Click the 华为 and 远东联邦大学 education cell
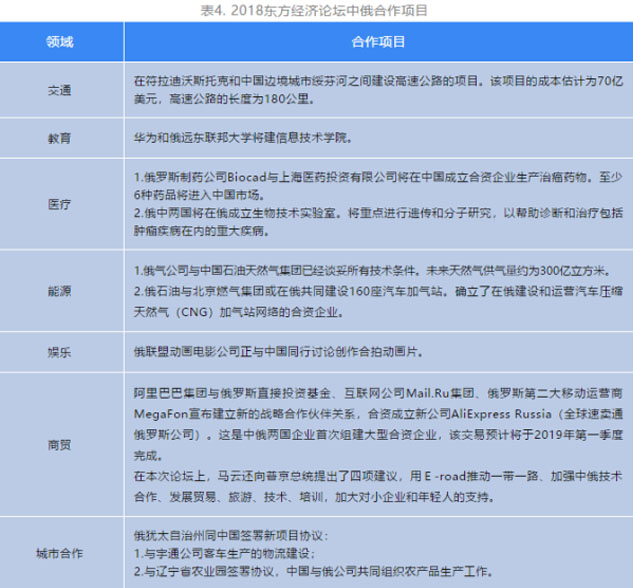This screenshot has width=633, height=588. pos(243,138)
